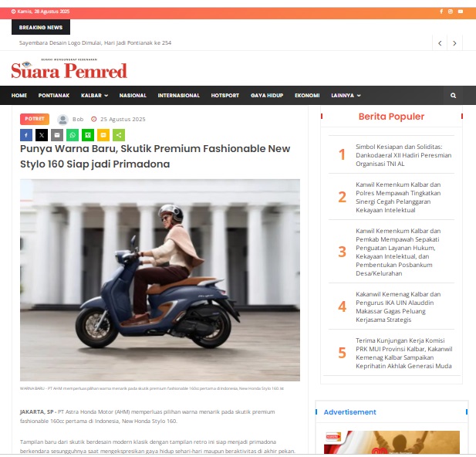Screen dimensions: 476x457
Task: Share the article via WhatsApp
Action: [x=73, y=135]
